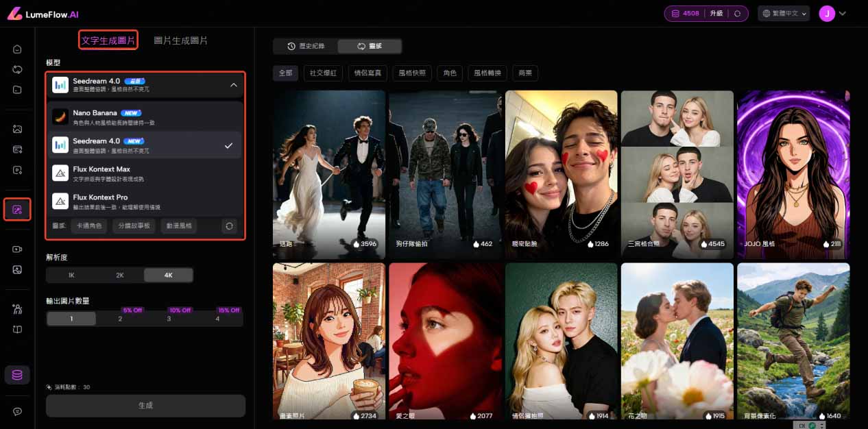Open the video camera sidebar icon
Viewport: 868px width, 429px height.
pyautogui.click(x=17, y=249)
